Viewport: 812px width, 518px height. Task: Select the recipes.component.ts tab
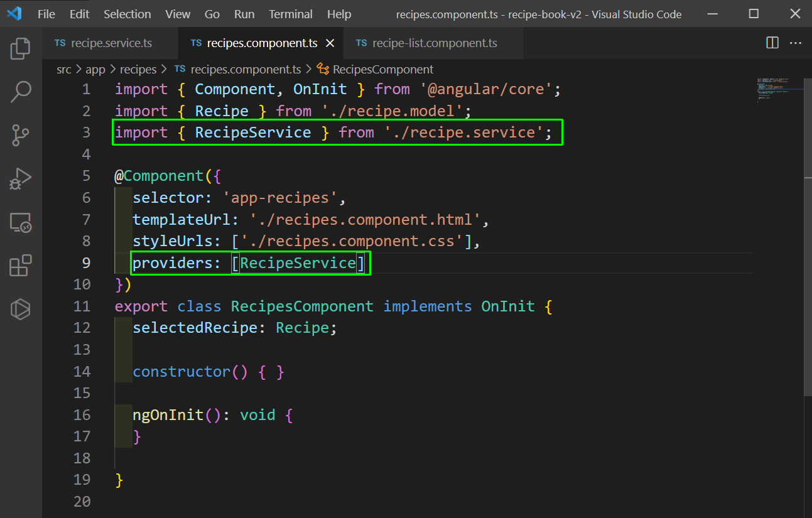pyautogui.click(x=262, y=43)
